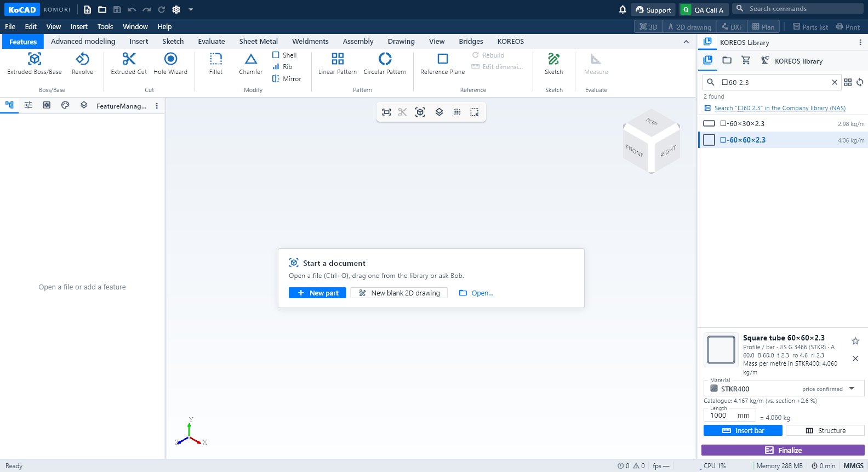Click the purple Finalize button

pos(783,450)
